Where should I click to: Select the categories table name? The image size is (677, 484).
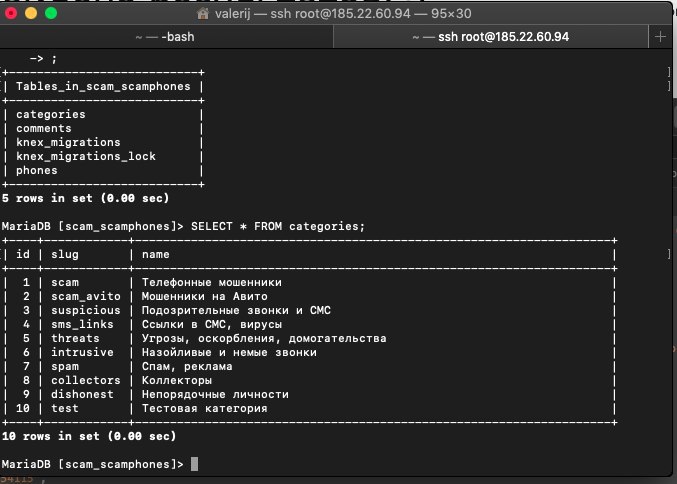point(51,114)
